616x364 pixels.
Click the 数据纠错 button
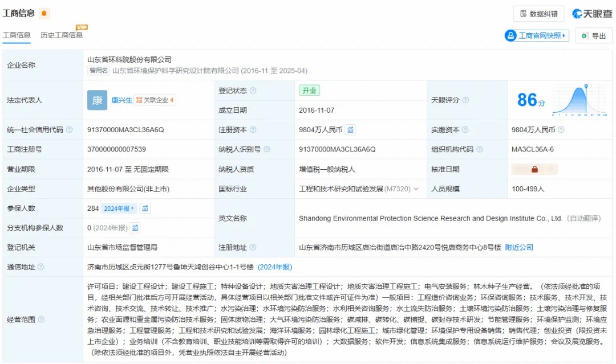click(x=539, y=14)
